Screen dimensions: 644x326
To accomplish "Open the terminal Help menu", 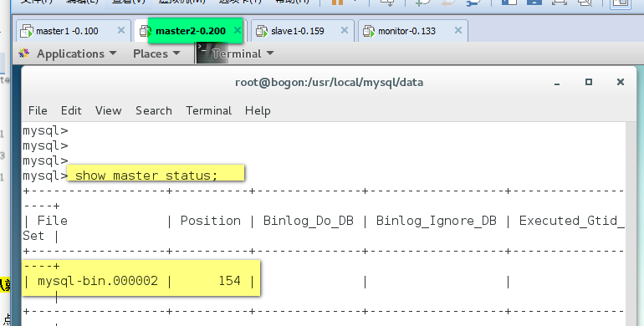I will (258, 110).
